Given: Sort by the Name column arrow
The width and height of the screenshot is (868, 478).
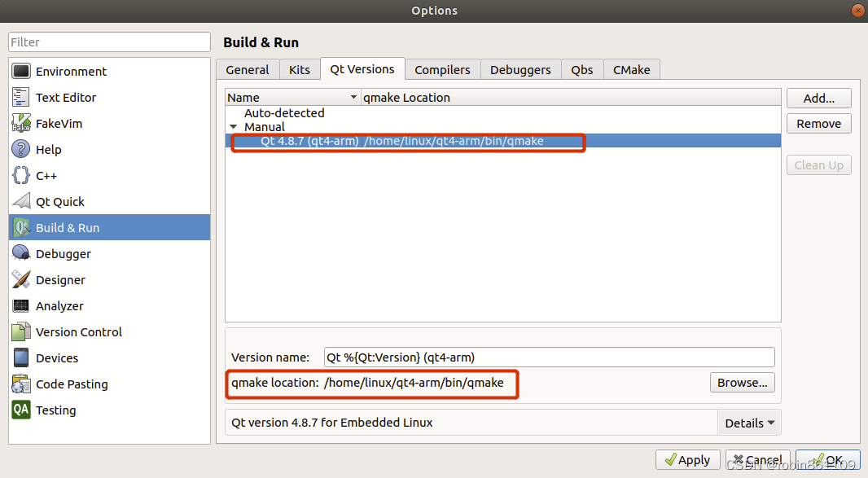Looking at the screenshot, I should (x=353, y=98).
